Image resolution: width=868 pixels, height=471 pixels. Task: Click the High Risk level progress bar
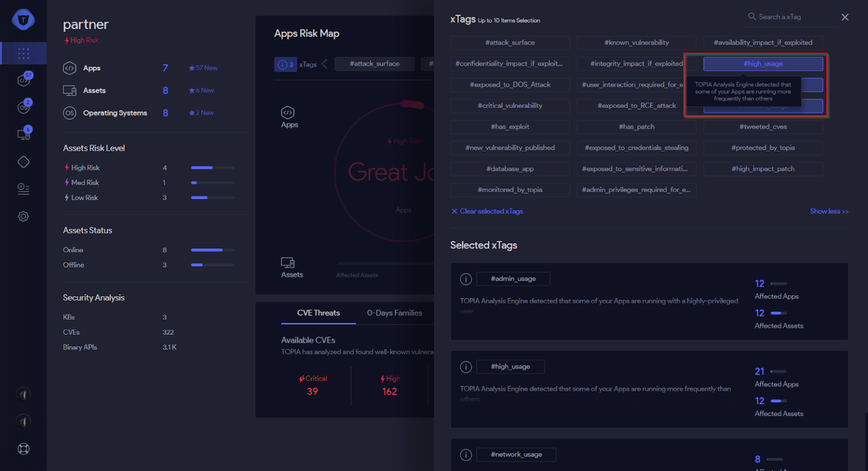point(213,168)
